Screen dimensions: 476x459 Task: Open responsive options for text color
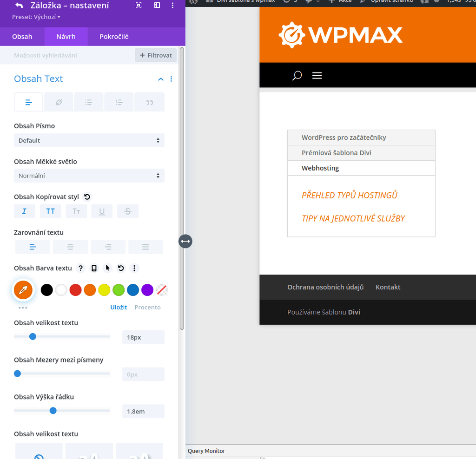tap(94, 268)
